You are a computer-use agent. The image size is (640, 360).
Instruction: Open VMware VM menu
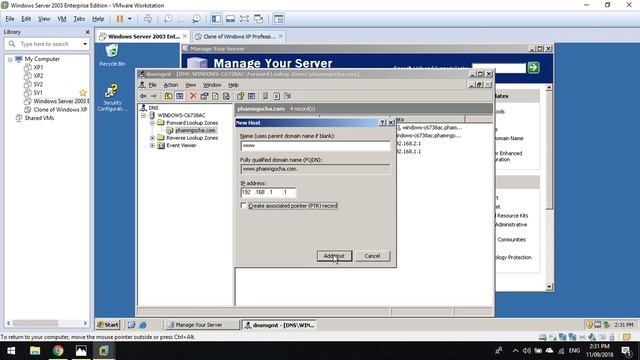(62, 19)
